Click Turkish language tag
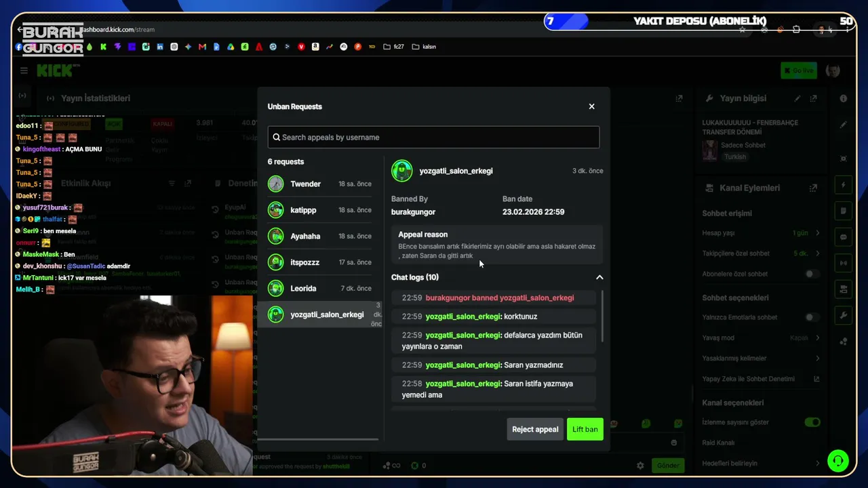The height and width of the screenshot is (488, 868). [x=735, y=157]
